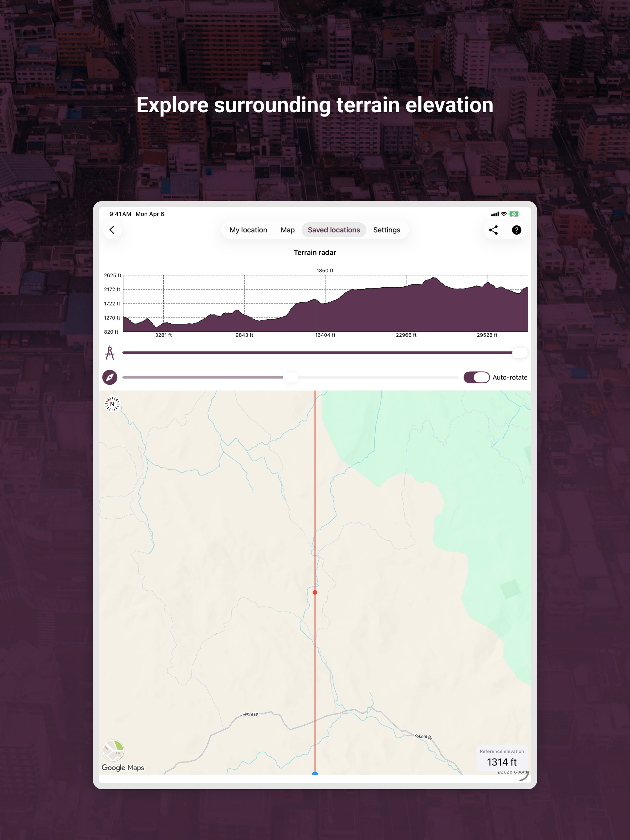This screenshot has height=840, width=630.
Task: Click the radius compass-divider icon
Action: [x=110, y=353]
